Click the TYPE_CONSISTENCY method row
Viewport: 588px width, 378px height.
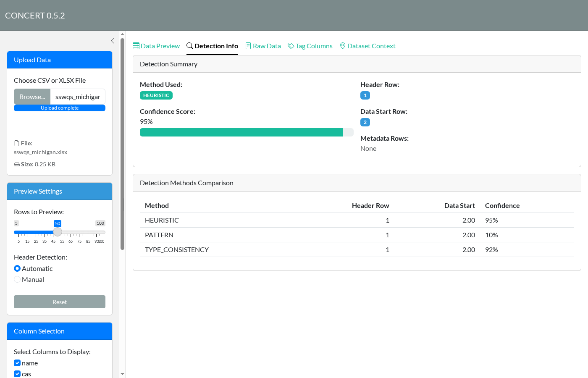357,249
